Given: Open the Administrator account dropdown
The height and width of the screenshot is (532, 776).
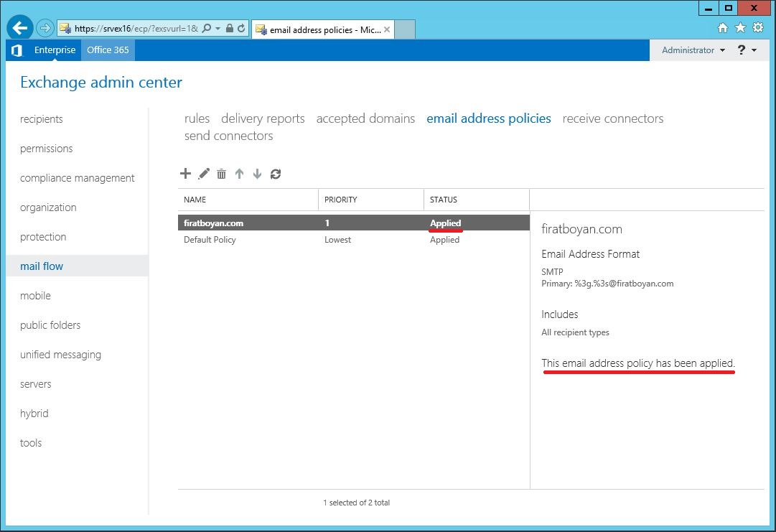Looking at the screenshot, I should [693, 50].
